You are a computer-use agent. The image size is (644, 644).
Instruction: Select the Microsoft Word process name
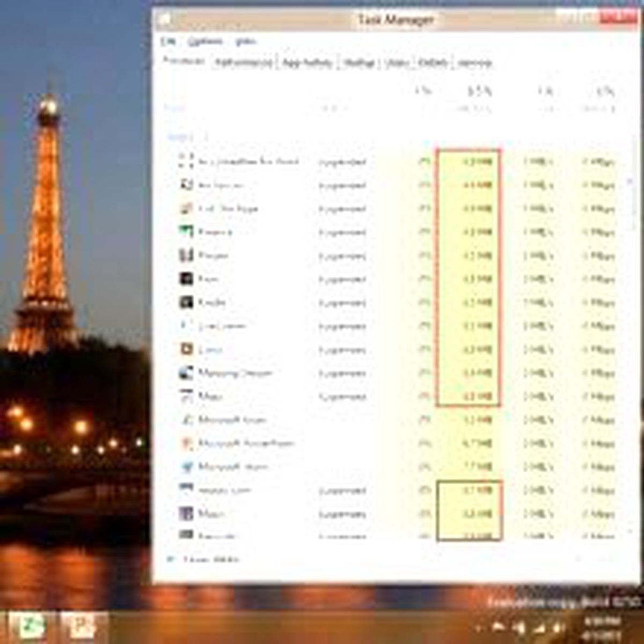[x=233, y=467]
